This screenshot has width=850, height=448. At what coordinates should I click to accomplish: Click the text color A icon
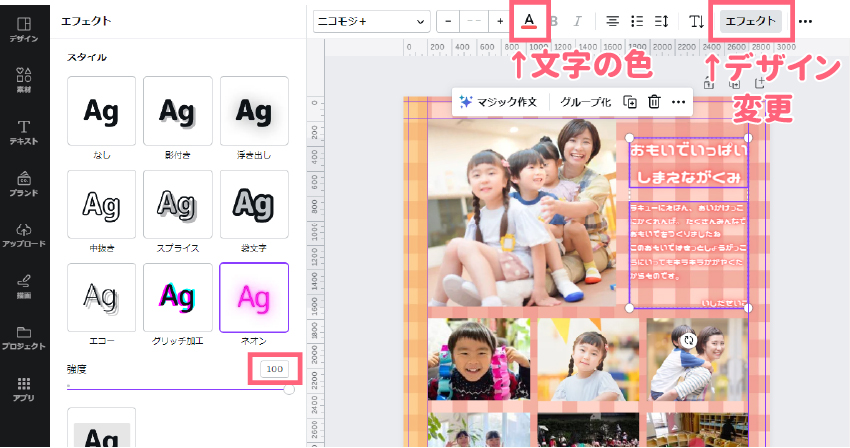(x=529, y=21)
